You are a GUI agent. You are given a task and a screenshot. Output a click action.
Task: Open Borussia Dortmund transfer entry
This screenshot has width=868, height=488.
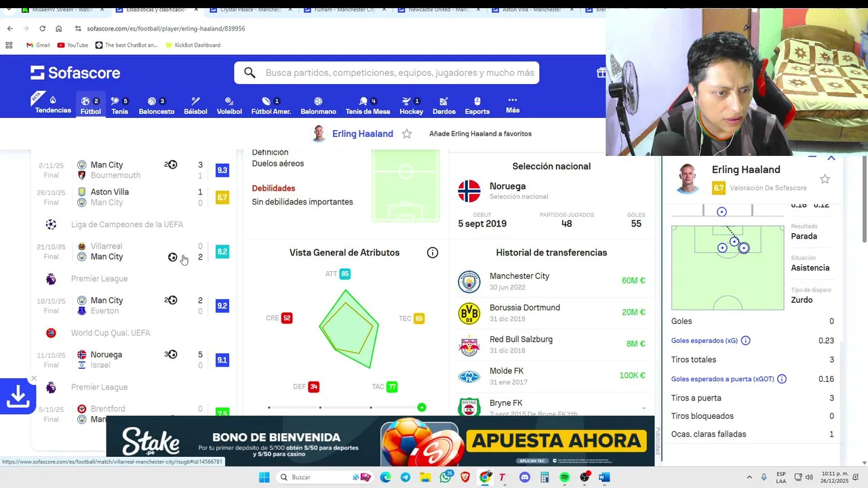click(551, 312)
